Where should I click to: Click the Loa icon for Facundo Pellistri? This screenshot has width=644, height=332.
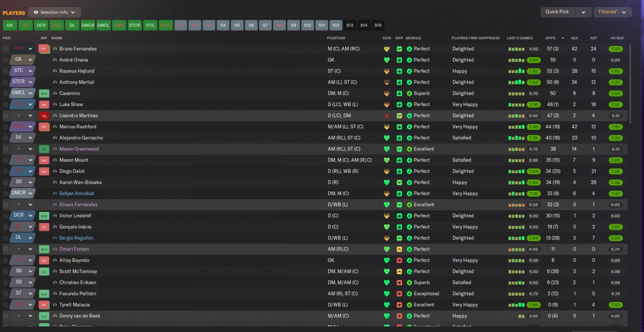click(44, 293)
